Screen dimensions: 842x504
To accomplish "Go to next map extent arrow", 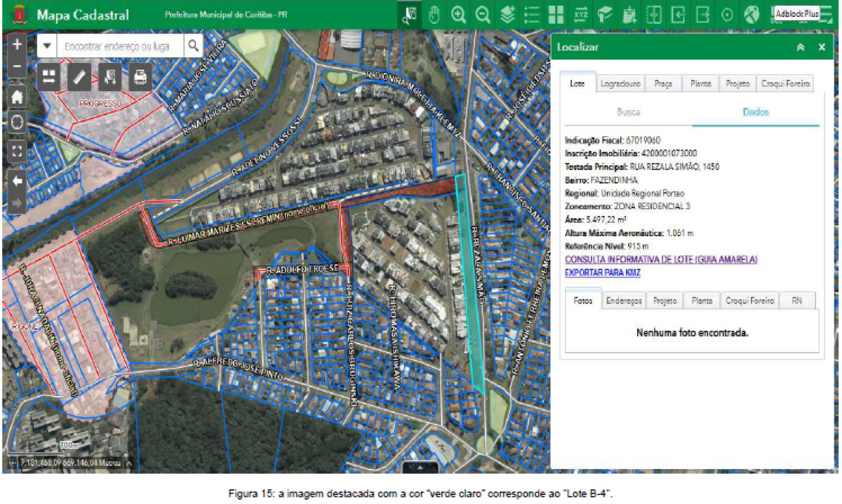I will (x=18, y=203).
